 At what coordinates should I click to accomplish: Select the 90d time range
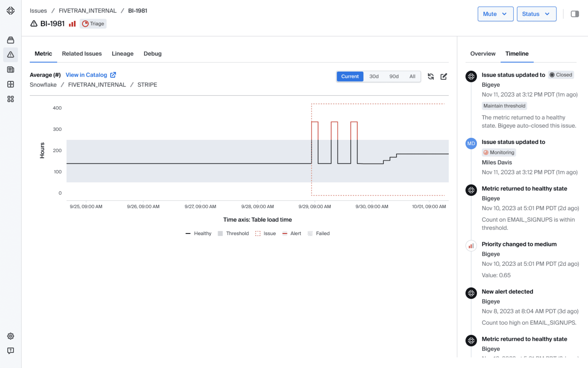click(394, 76)
